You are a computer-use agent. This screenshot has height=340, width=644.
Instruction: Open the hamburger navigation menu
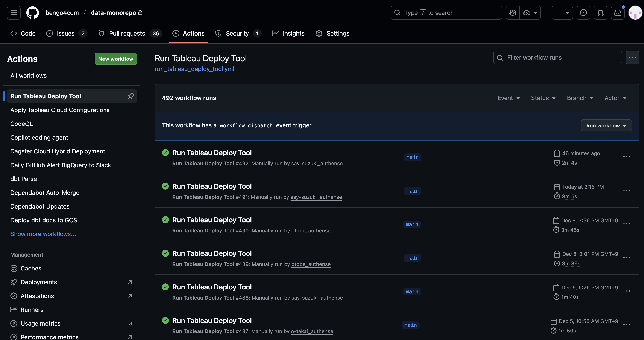(14, 13)
